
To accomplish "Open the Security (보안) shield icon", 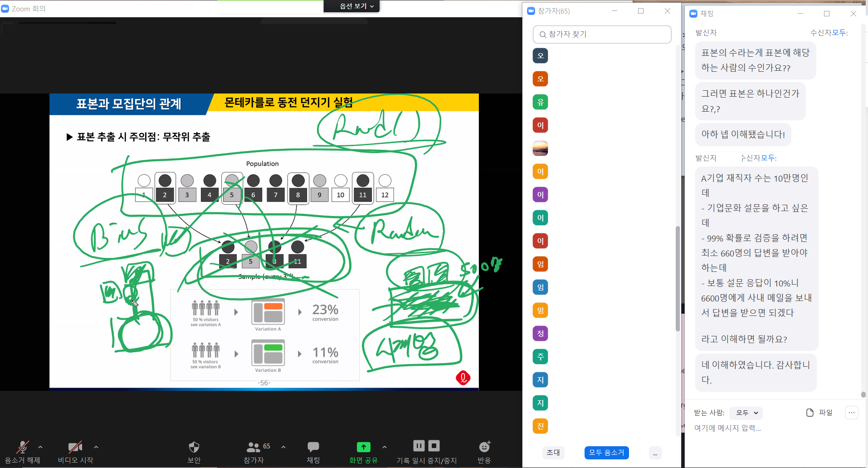I will (x=194, y=448).
